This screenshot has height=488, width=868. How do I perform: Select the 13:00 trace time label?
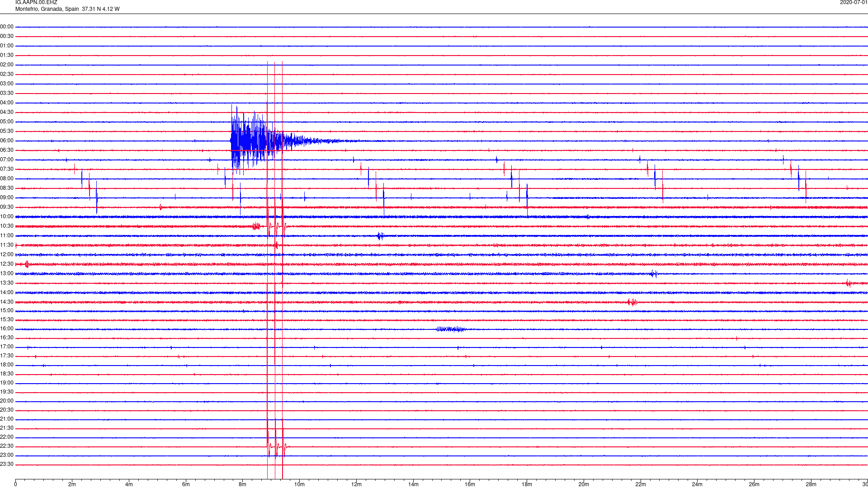click(7, 273)
